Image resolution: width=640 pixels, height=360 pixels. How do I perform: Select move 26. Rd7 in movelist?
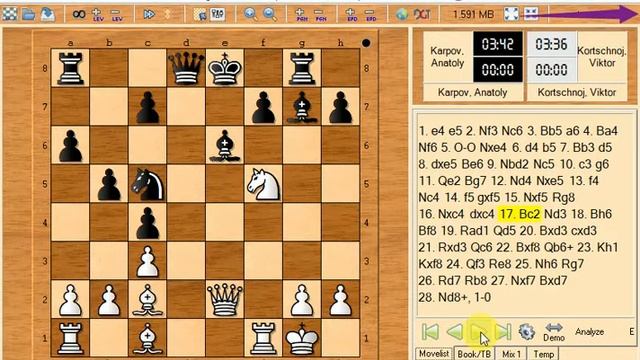pos(439,281)
